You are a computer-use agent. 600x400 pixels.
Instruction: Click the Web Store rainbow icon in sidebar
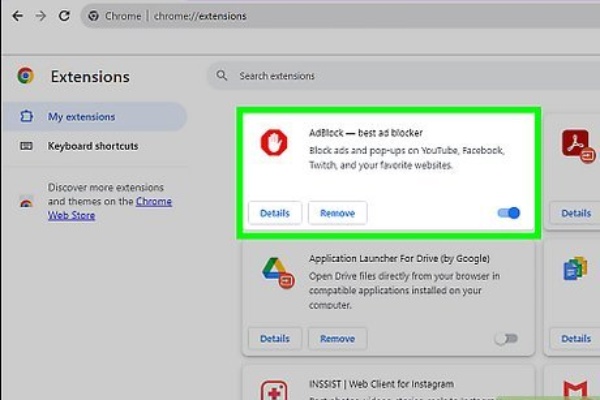(26, 203)
